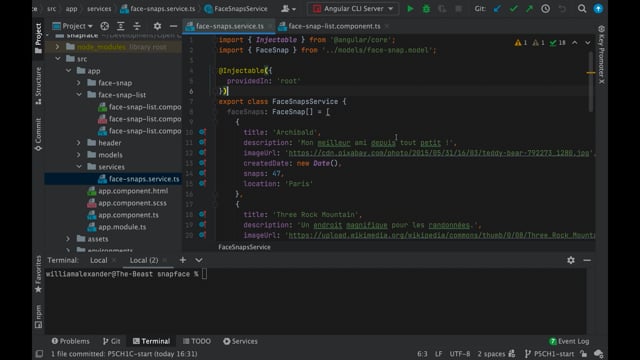
Task: Collapse the src folder
Action: click(58, 59)
